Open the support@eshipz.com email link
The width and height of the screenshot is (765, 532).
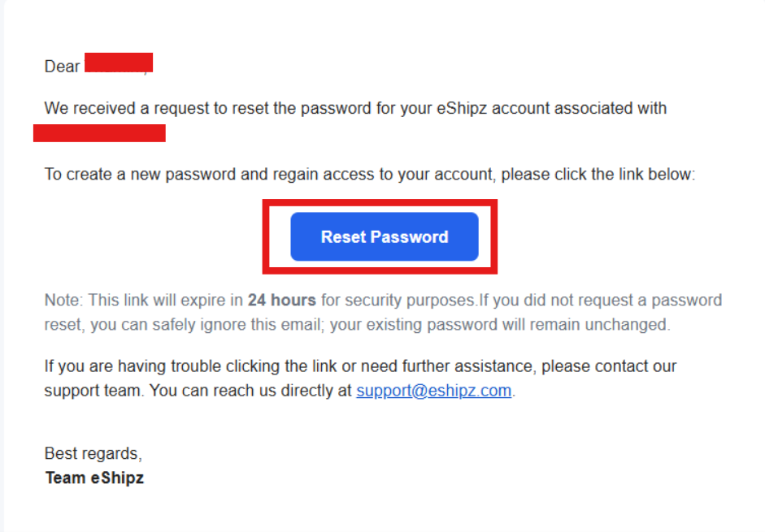coord(433,391)
